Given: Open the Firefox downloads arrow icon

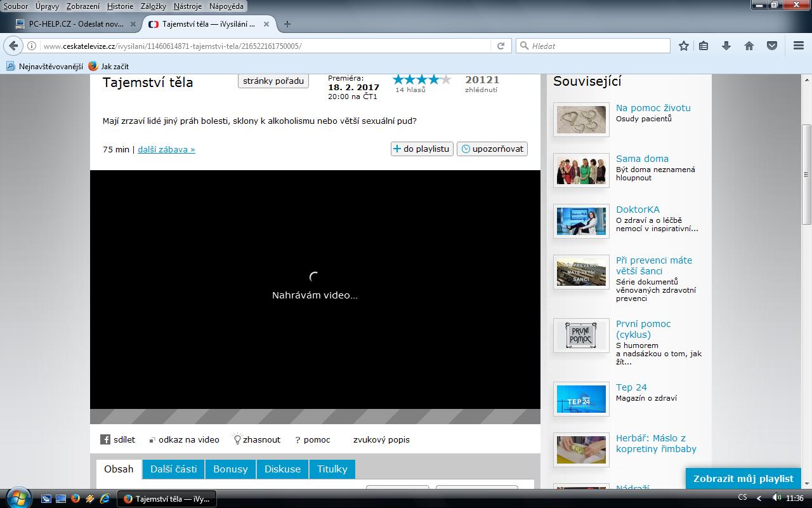Looking at the screenshot, I should 726,46.
